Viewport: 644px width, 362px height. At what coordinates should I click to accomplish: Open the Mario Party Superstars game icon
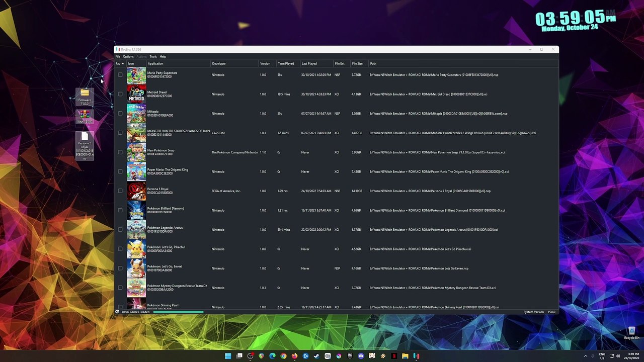pyautogui.click(x=136, y=75)
